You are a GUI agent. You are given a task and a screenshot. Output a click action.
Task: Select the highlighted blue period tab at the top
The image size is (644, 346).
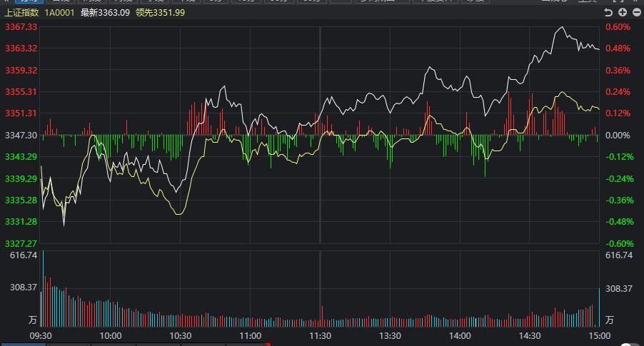pyautogui.click(x=29, y=1)
